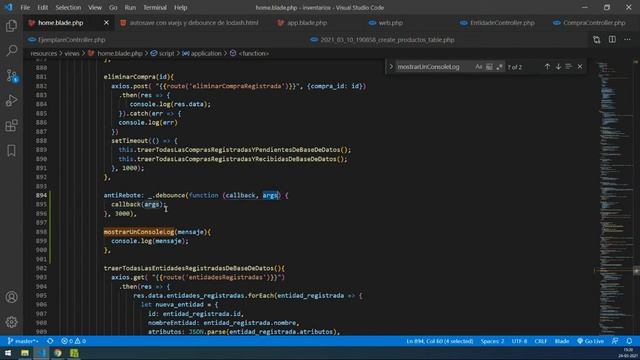Viewport: 640px width, 360px height.
Task: Click the CRLF end-of-line entry
Action: pos(541,341)
